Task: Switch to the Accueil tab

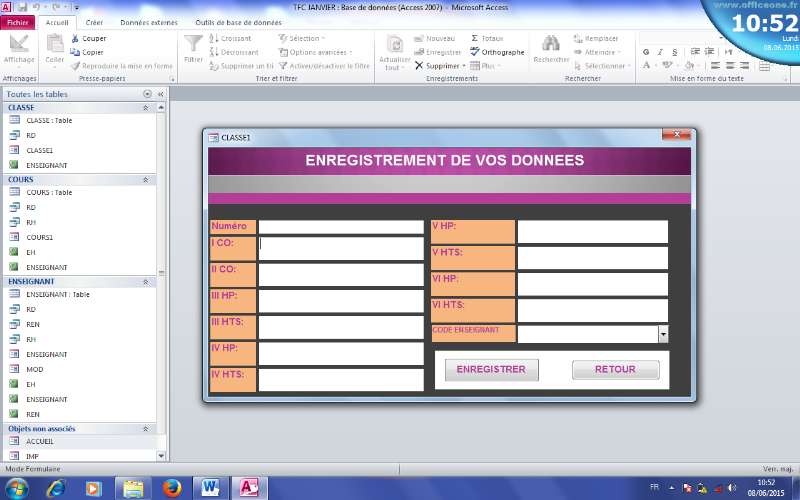Action: 57,22
